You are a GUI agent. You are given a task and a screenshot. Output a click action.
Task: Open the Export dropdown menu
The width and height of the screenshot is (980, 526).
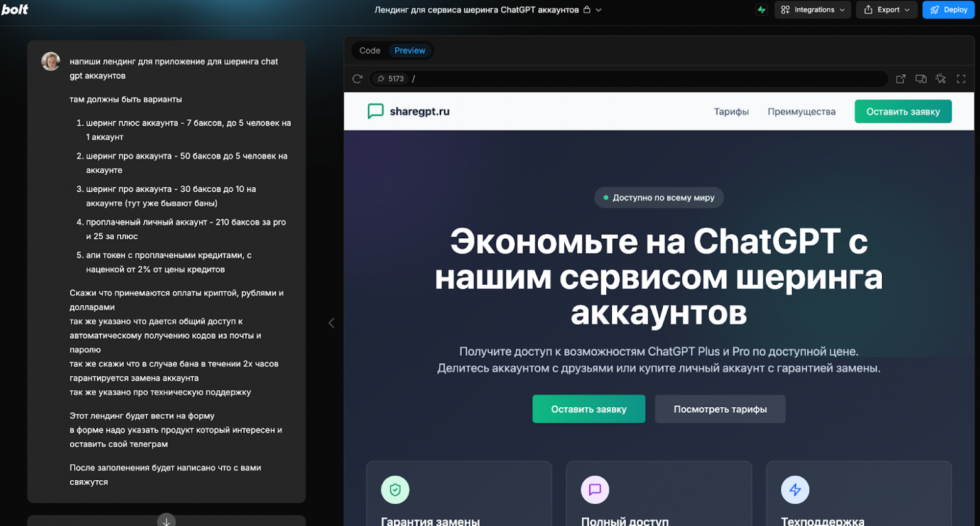(x=886, y=9)
